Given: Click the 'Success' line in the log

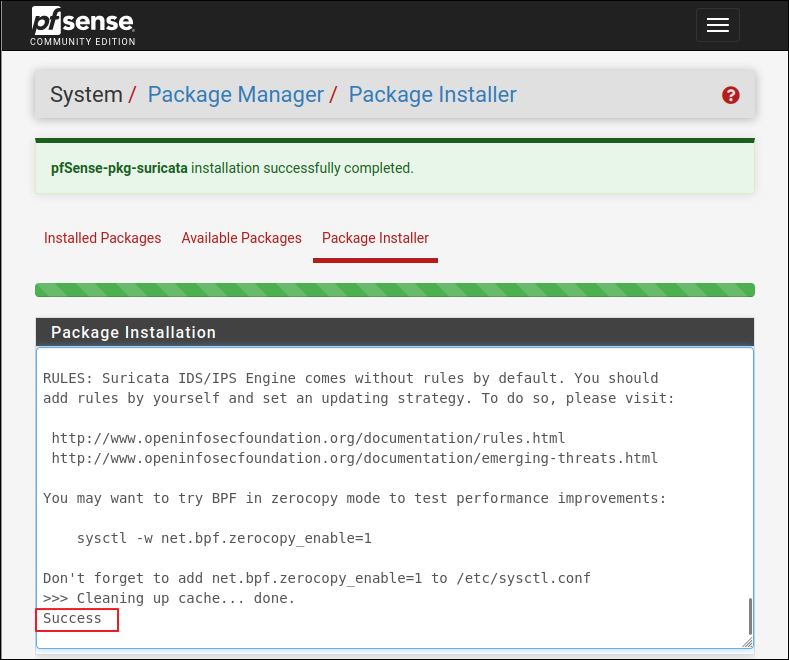Looking at the screenshot, I should pos(72,618).
